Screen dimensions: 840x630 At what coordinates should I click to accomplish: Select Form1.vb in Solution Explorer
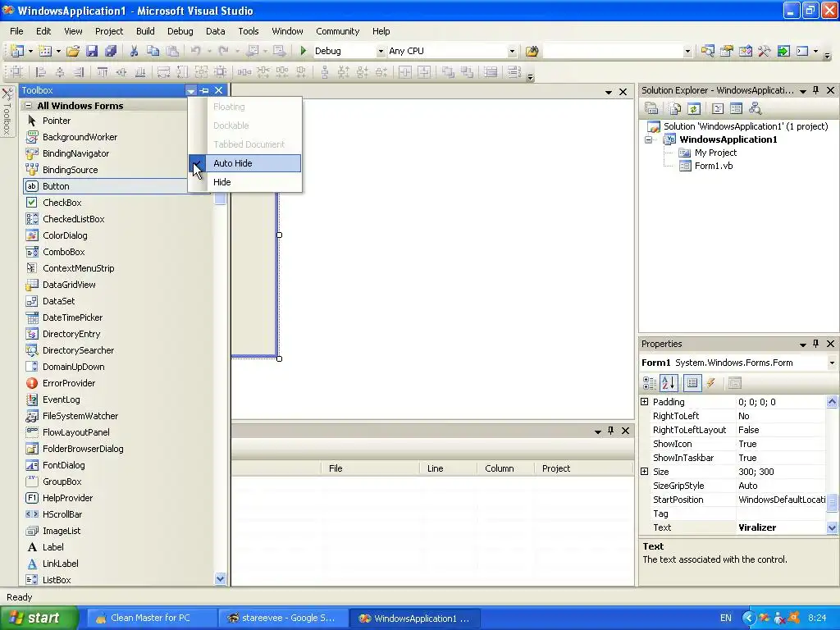click(x=714, y=166)
